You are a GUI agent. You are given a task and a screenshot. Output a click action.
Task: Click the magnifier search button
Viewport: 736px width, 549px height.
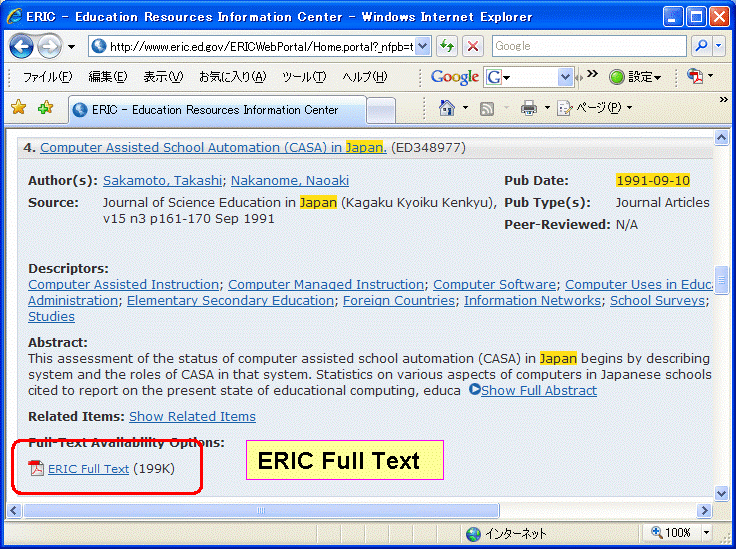coord(702,46)
